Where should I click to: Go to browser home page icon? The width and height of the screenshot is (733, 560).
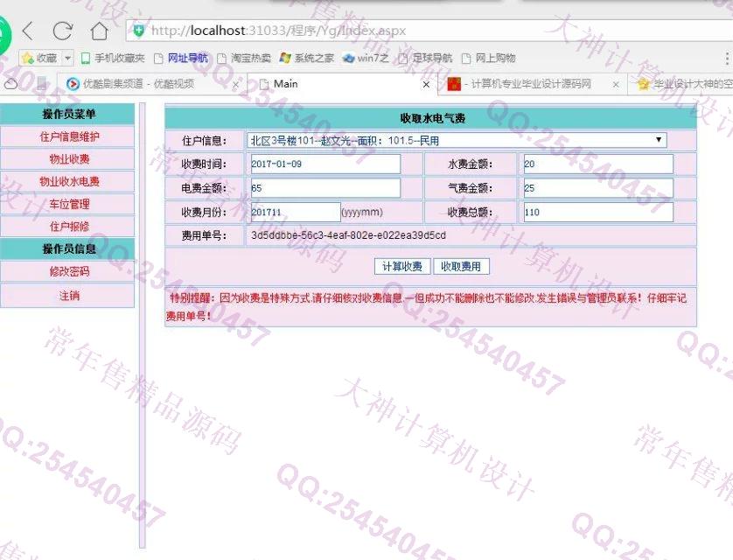click(x=99, y=31)
